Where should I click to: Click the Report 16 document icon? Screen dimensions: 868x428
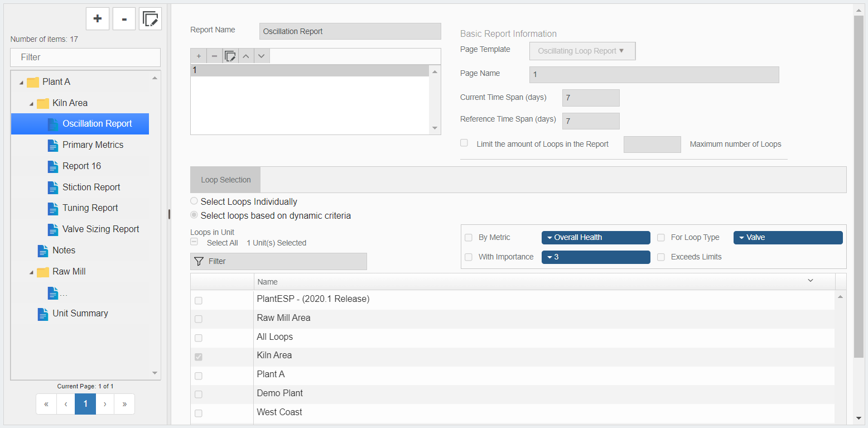point(53,166)
